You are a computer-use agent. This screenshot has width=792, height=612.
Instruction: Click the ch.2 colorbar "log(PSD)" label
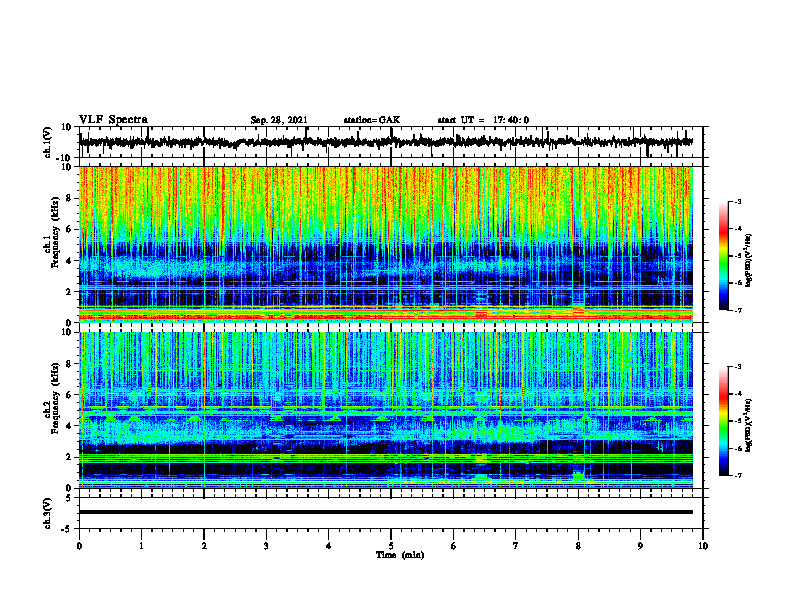pos(748,425)
